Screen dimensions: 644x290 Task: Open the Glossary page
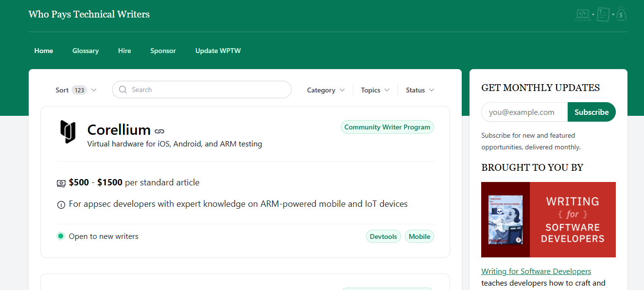pyautogui.click(x=86, y=51)
